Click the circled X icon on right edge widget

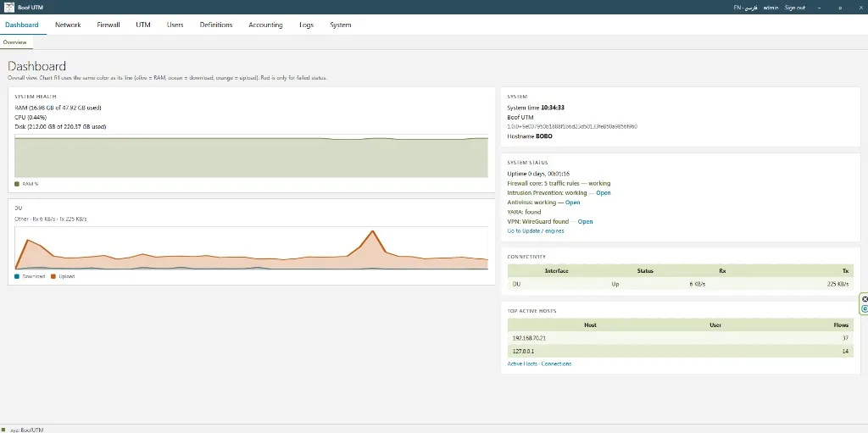click(x=865, y=299)
